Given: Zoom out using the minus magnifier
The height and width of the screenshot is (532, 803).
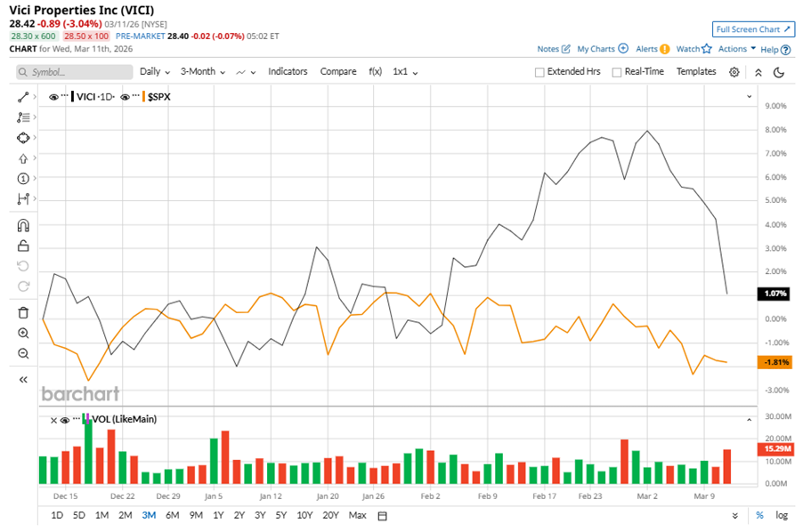Looking at the screenshot, I should tap(23, 353).
